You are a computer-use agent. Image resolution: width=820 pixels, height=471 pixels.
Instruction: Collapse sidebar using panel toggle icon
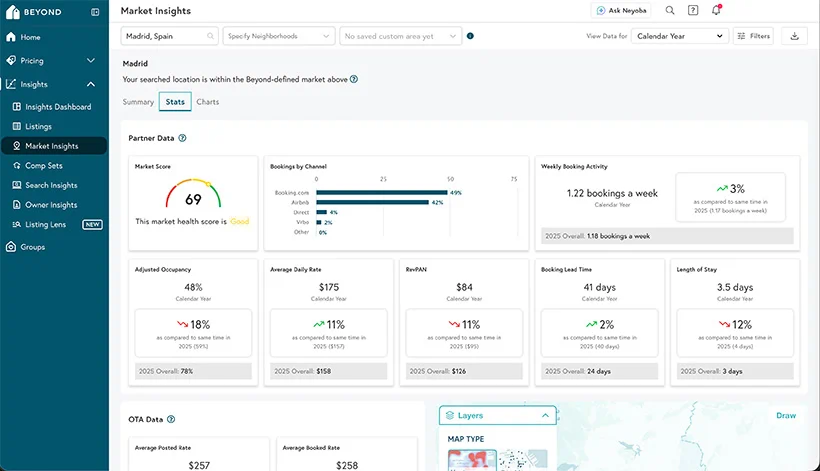tap(95, 12)
